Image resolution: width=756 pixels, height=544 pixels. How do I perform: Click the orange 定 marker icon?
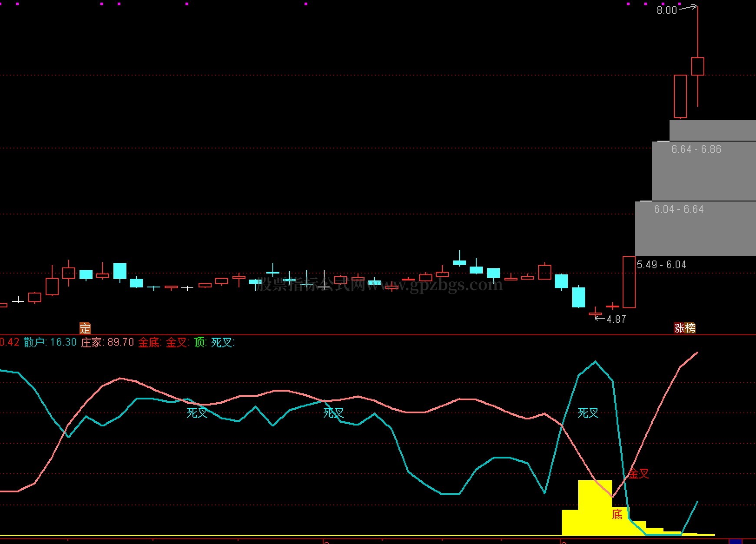[x=85, y=328]
